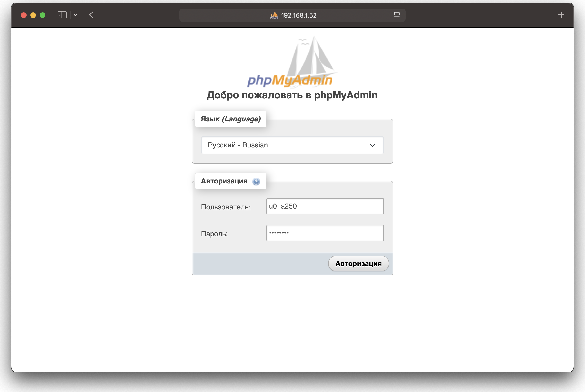
Task: Open the browser sidebar
Action: [x=62, y=15]
